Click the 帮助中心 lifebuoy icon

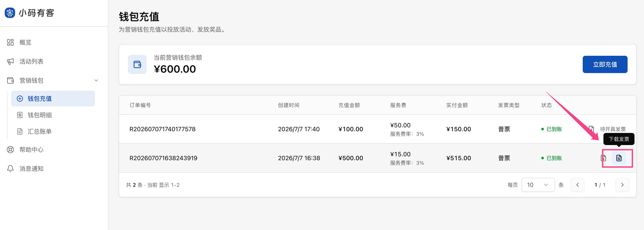(x=10, y=149)
